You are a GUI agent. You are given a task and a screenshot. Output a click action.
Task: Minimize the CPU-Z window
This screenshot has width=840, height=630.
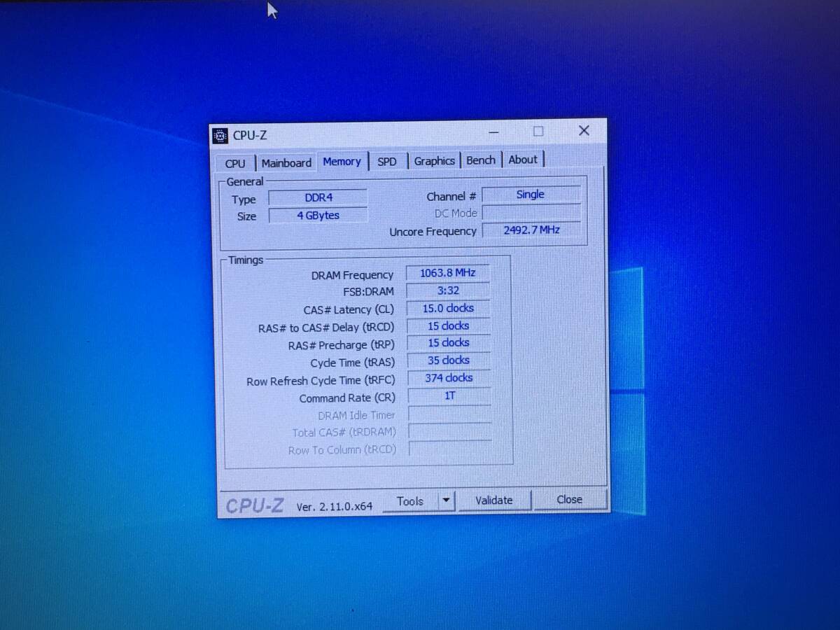point(494,132)
